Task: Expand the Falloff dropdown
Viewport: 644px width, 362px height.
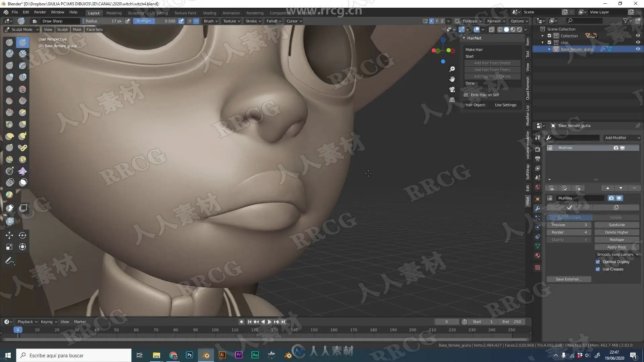Action: point(274,21)
